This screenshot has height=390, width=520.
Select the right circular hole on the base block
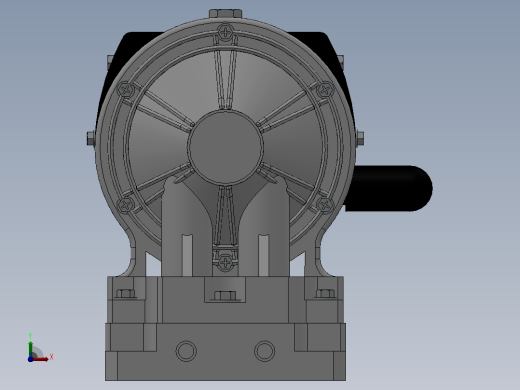265,351
